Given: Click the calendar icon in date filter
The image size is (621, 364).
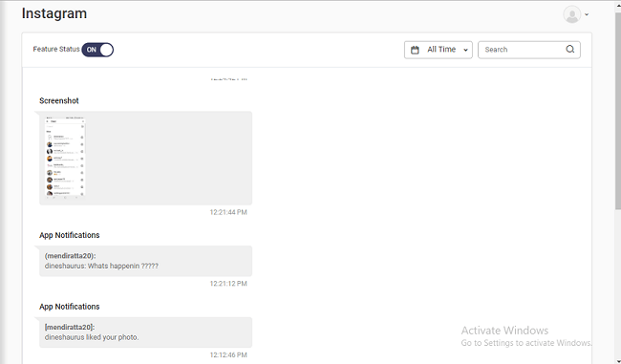Looking at the screenshot, I should [415, 50].
